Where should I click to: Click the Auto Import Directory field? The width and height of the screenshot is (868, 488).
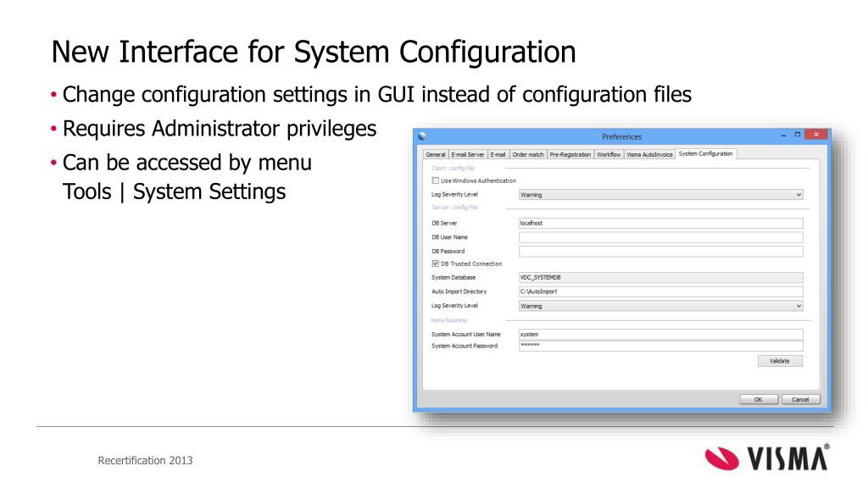click(x=660, y=291)
